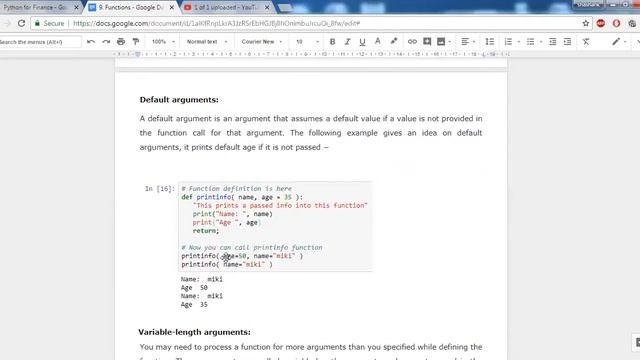Viewport: 640px width, 360px height.
Task: Open numbered list options arrow
Action: [x=518, y=42]
